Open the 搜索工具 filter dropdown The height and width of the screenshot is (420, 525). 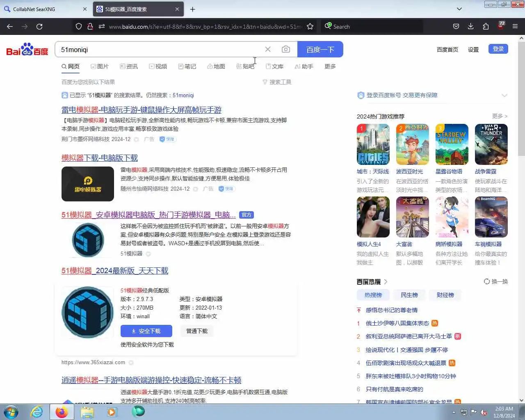[277, 82]
